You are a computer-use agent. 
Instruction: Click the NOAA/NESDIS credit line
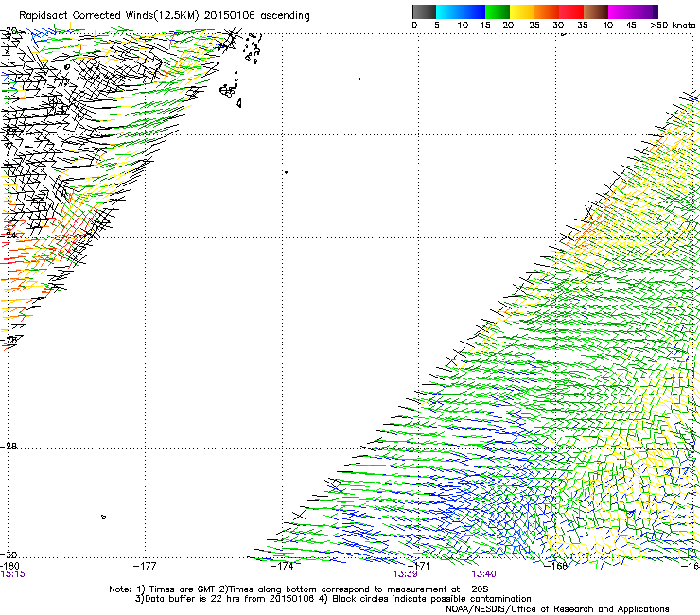coord(557,609)
